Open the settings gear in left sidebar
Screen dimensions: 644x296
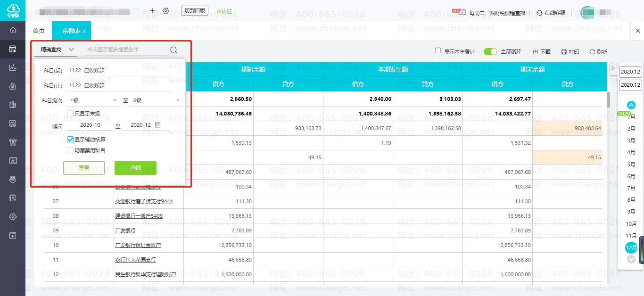click(13, 217)
